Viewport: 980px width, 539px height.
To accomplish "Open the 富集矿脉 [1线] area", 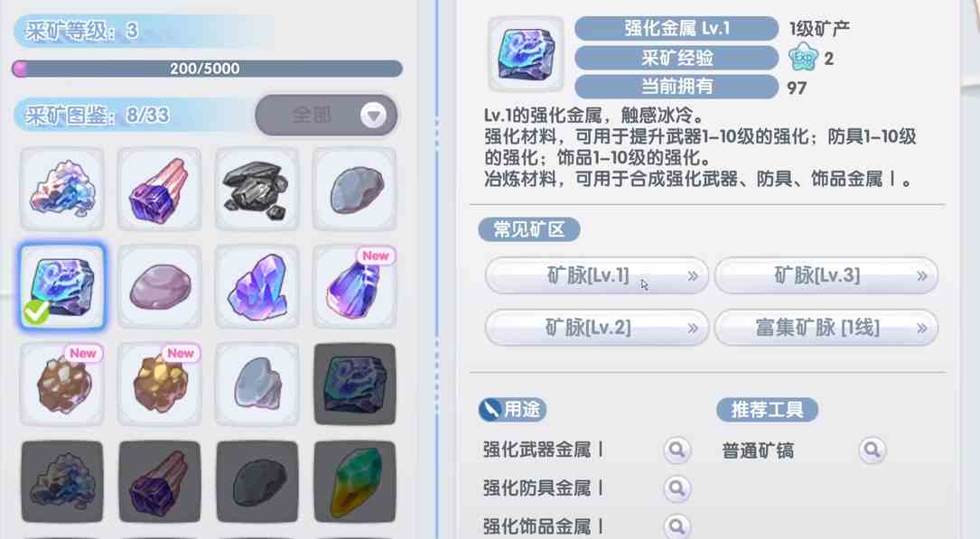I will 826,328.
